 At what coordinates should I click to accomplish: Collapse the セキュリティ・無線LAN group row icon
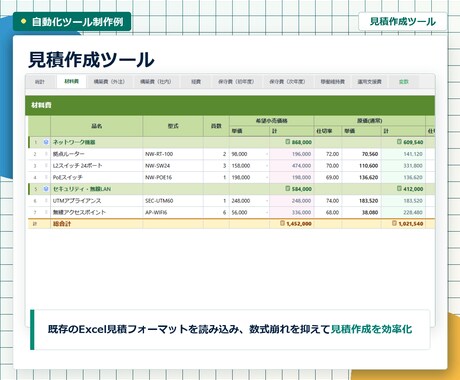(x=46, y=189)
